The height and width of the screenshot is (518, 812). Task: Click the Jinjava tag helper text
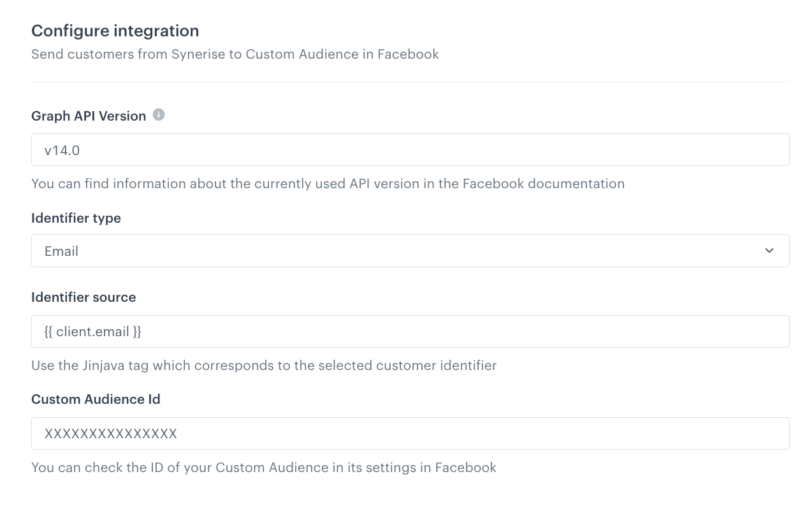click(x=263, y=366)
